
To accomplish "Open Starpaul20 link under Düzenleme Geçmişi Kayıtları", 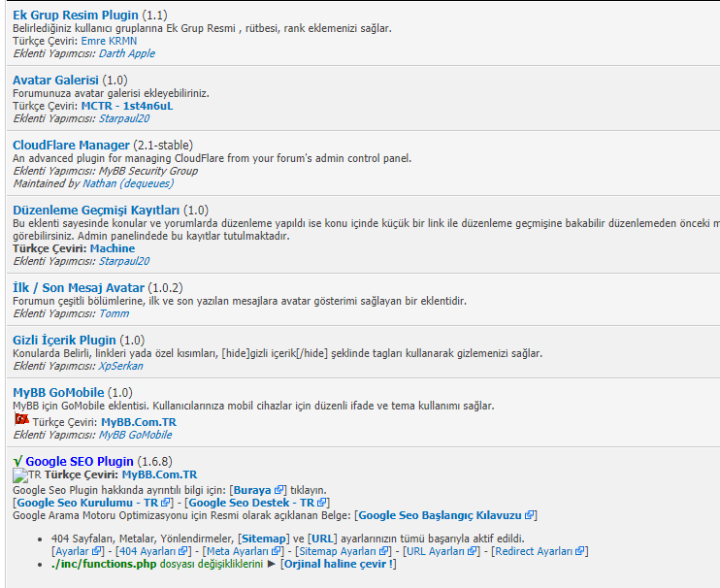I will [124, 262].
